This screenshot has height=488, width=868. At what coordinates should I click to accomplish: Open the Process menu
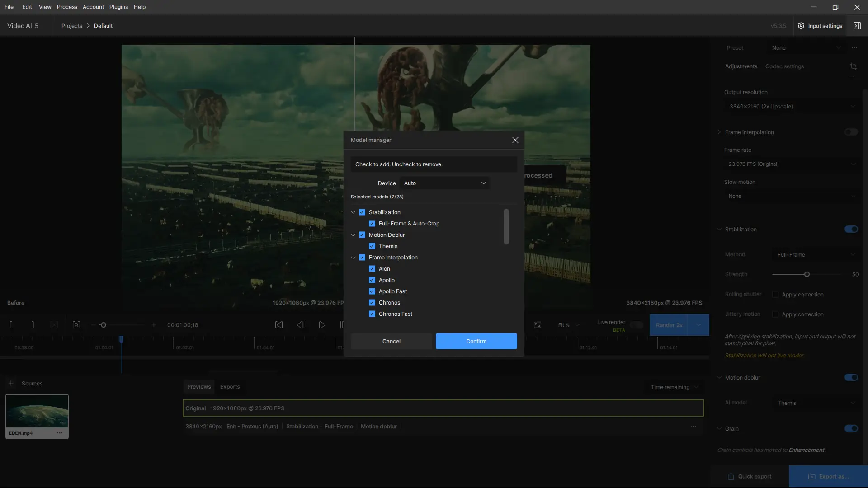pos(67,7)
